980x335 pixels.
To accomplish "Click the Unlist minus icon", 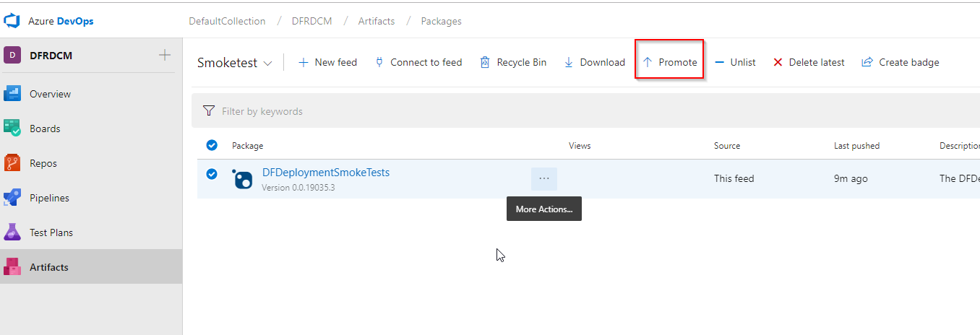I will point(719,63).
